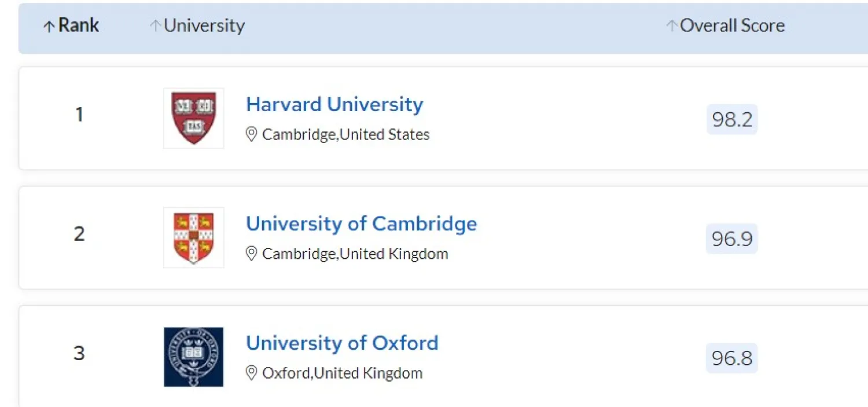Click the 96.8 overall score badge
This screenshot has height=407, width=868.
pyautogui.click(x=731, y=358)
